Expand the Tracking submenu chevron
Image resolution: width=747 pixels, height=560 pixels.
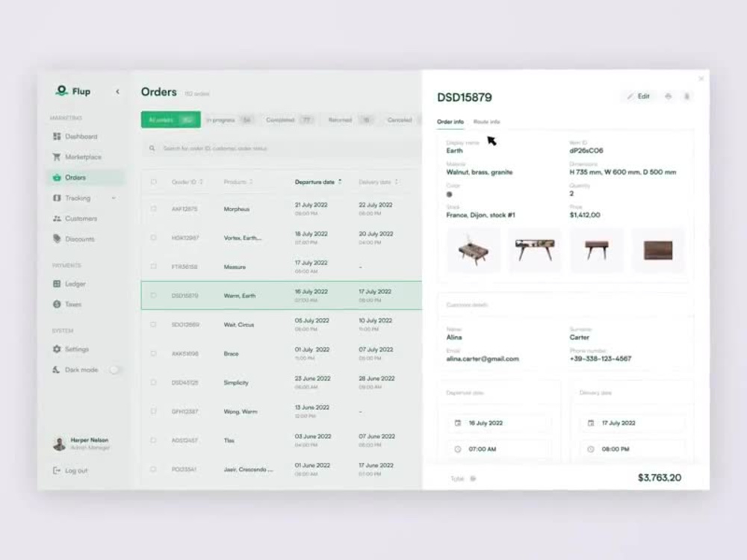(x=114, y=198)
